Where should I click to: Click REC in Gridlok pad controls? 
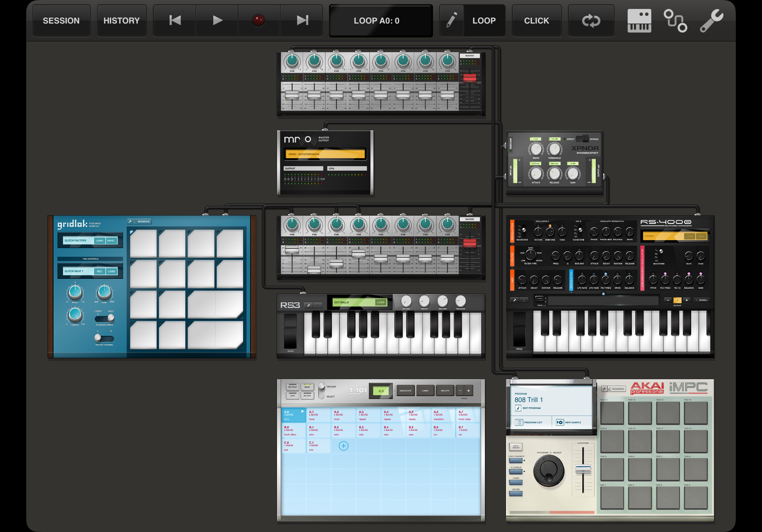click(99, 271)
